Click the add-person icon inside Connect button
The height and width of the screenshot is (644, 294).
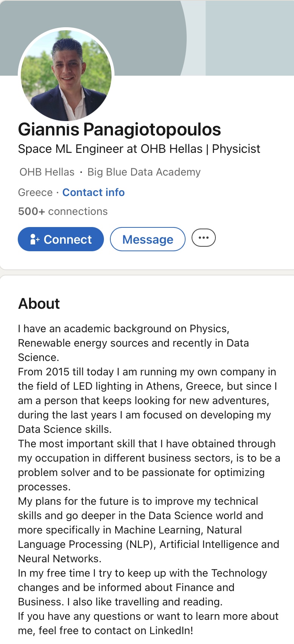tap(35, 239)
